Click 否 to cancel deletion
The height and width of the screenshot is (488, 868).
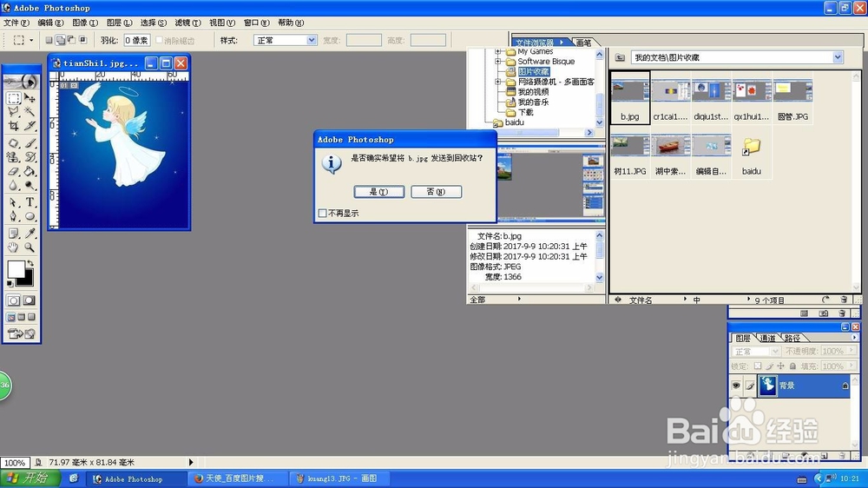[437, 192]
